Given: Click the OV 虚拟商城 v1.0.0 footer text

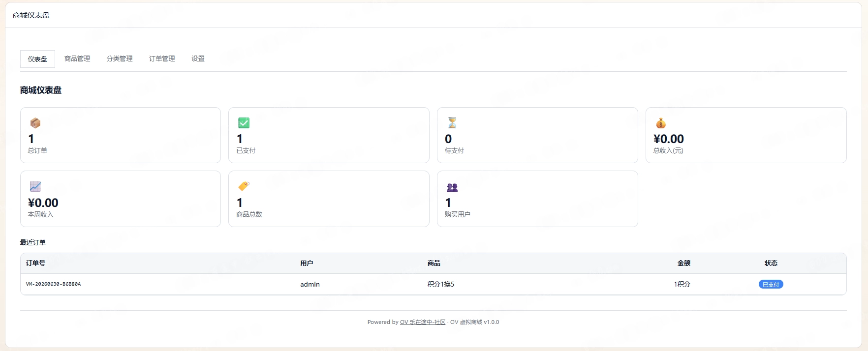Looking at the screenshot, I should coord(475,322).
